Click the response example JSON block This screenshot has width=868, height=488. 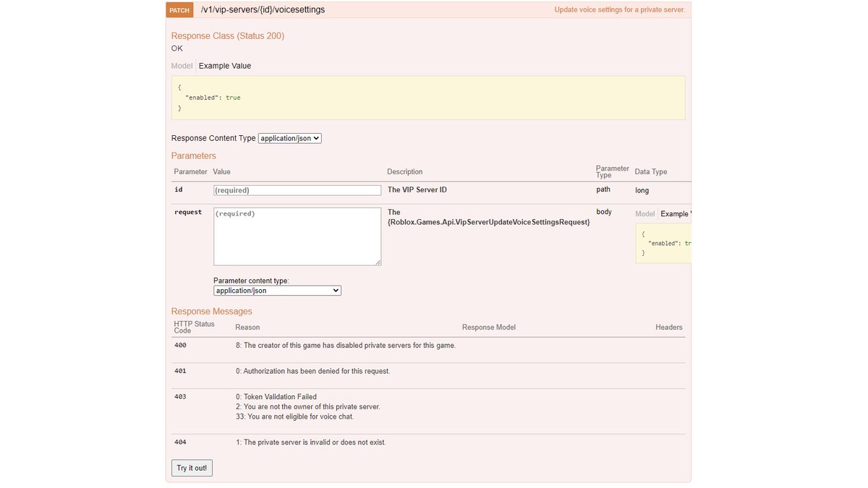tap(428, 98)
